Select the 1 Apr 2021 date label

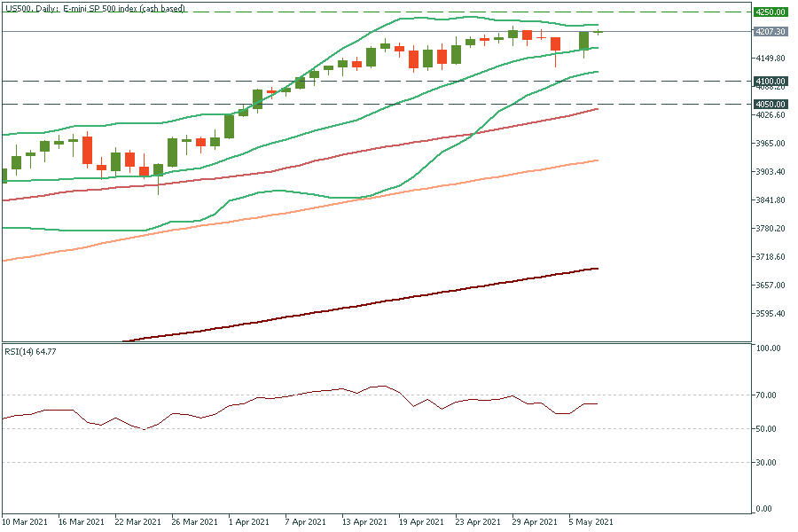249,522
